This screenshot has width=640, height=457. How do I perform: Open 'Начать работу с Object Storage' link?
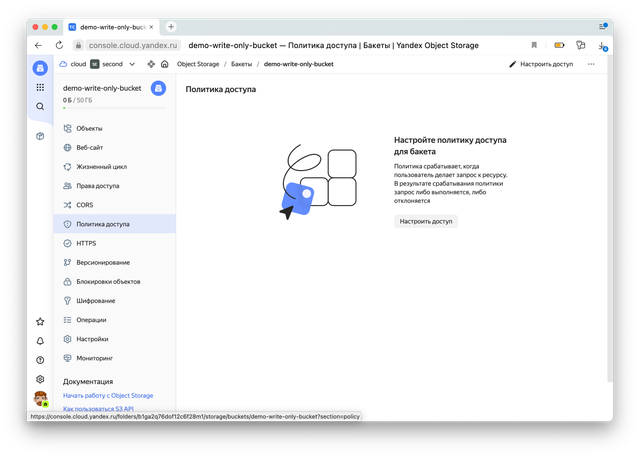[108, 396]
